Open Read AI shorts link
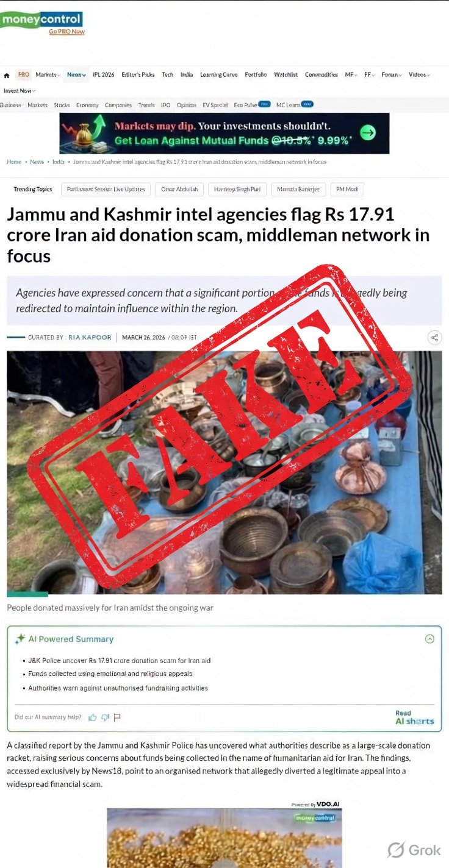Viewport: 449px width, 868px height. coord(415,717)
